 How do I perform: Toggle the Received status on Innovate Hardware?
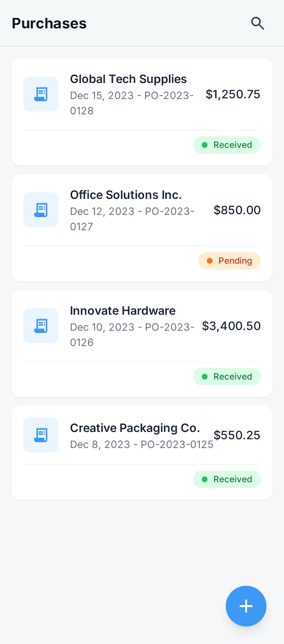[227, 376]
